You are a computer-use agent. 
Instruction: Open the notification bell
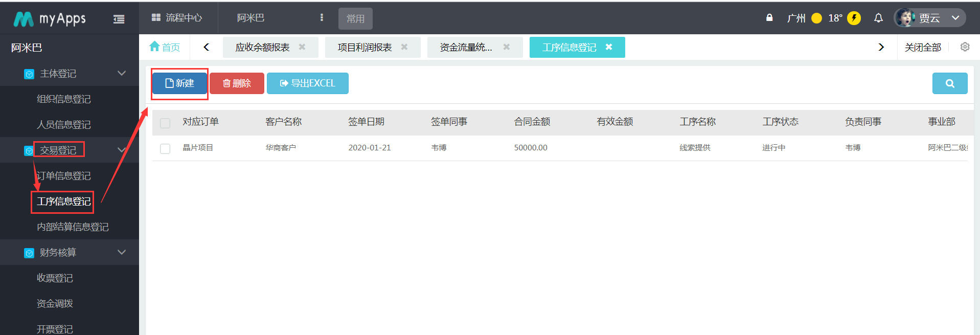[x=878, y=18]
